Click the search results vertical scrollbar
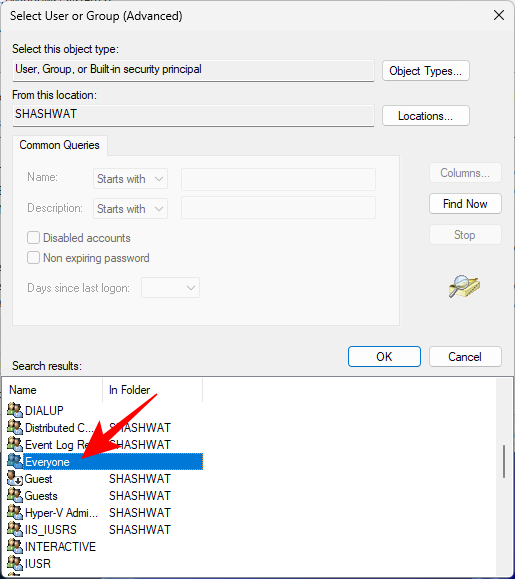Viewport: 515px width, 579px height. [504, 461]
